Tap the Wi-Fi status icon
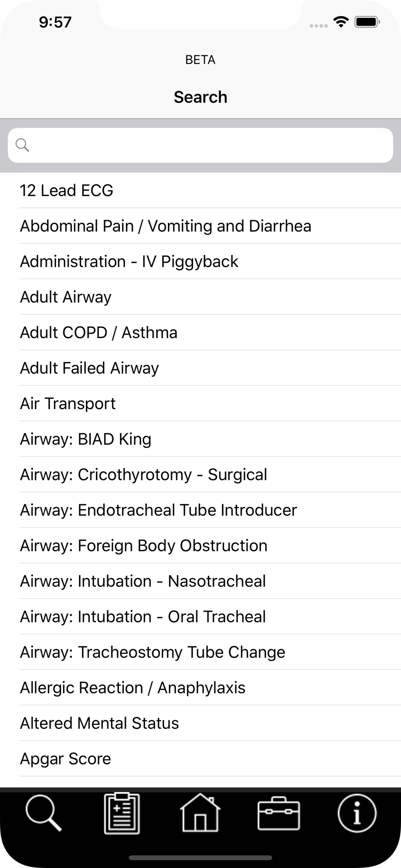This screenshot has width=401, height=868. [341, 22]
